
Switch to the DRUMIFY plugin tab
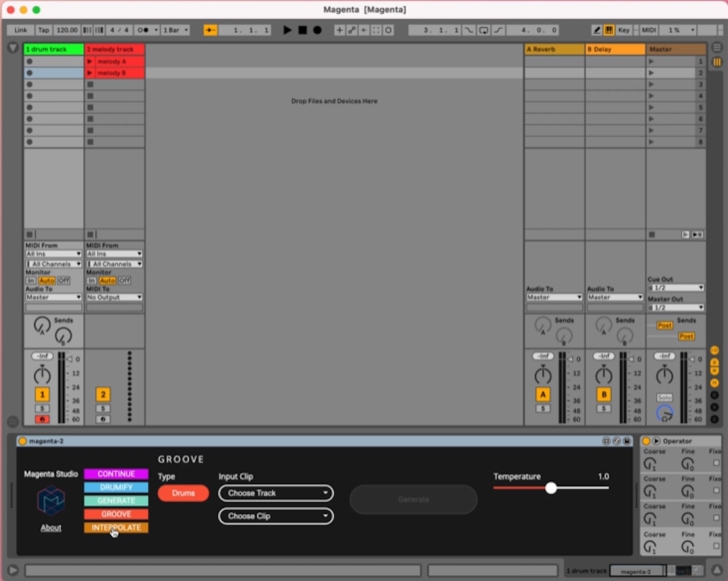[x=116, y=487]
